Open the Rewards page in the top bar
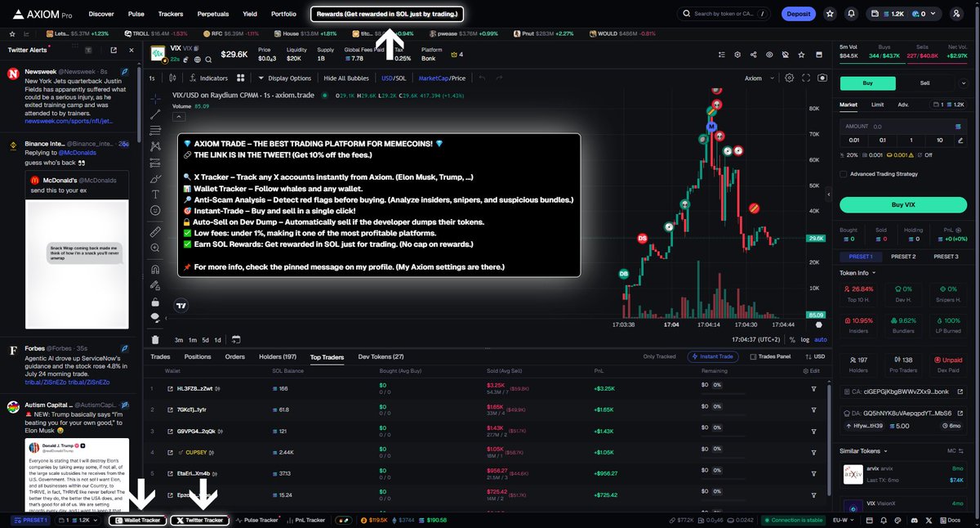The height and width of the screenshot is (528, 980). (x=387, y=14)
